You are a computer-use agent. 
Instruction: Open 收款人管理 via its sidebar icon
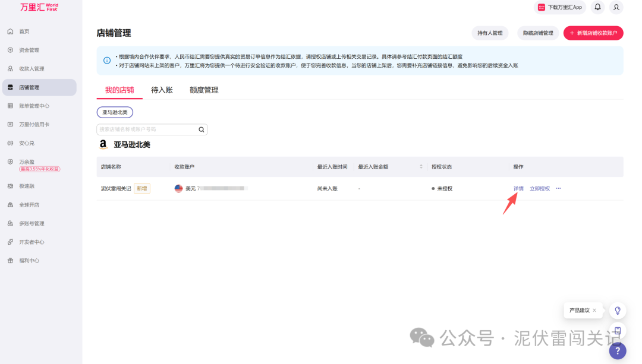9,68
